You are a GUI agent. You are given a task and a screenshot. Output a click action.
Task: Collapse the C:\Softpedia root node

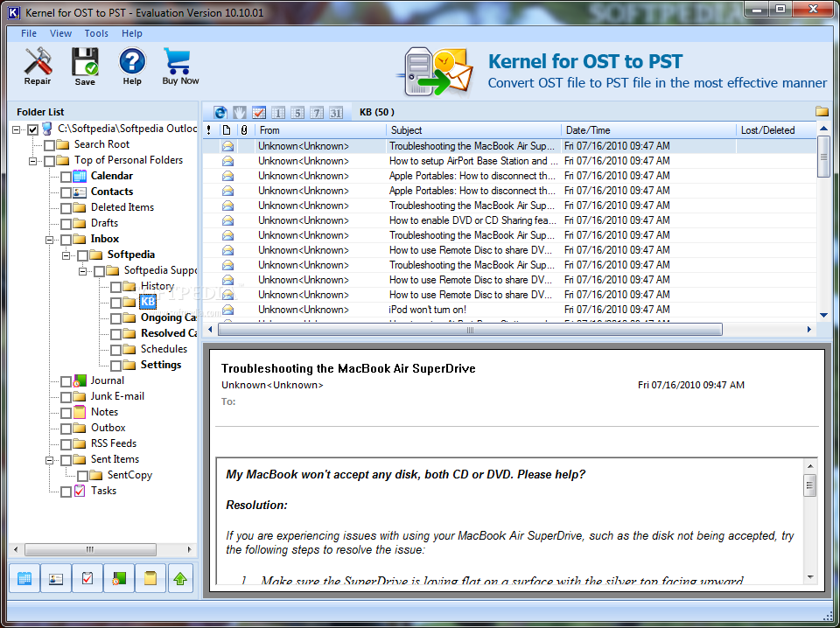(x=17, y=129)
